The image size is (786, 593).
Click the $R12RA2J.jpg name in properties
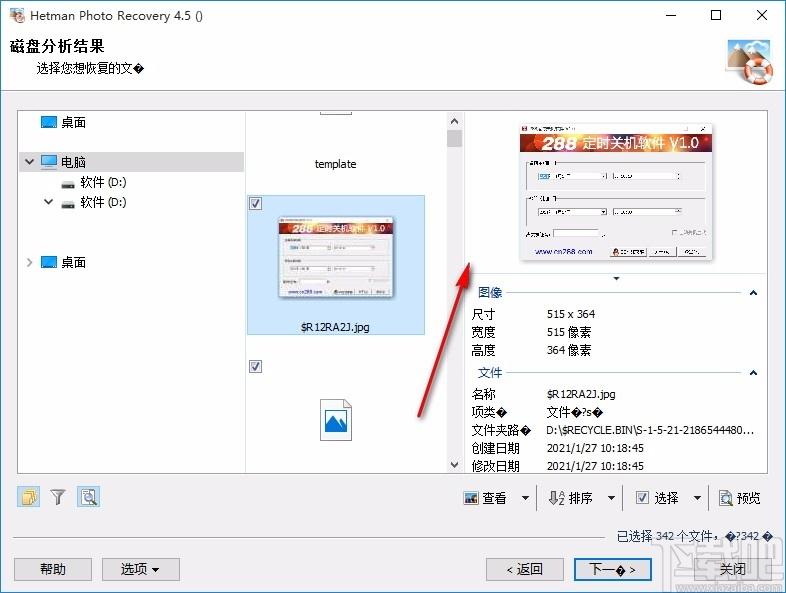[x=581, y=394]
